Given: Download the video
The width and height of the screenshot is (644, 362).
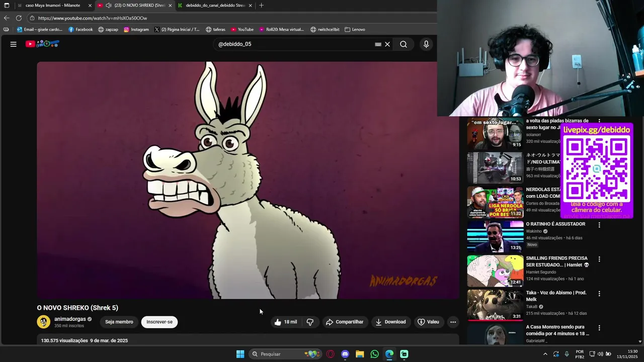Looking at the screenshot, I should click(x=390, y=322).
